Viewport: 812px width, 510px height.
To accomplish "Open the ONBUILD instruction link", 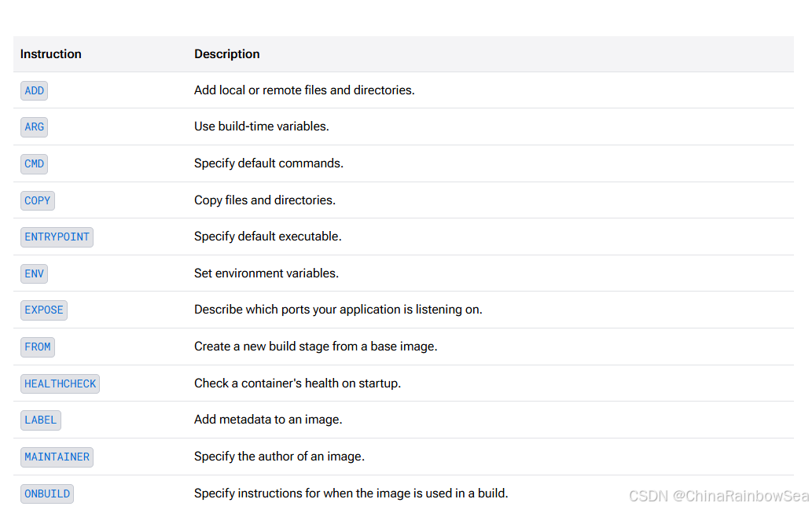I will (x=47, y=493).
